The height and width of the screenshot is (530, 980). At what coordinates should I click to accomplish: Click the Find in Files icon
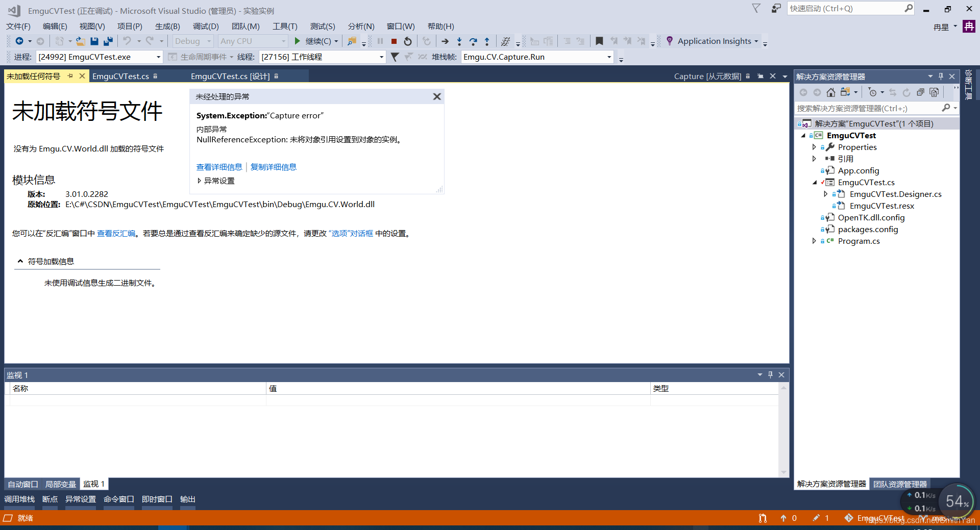352,41
